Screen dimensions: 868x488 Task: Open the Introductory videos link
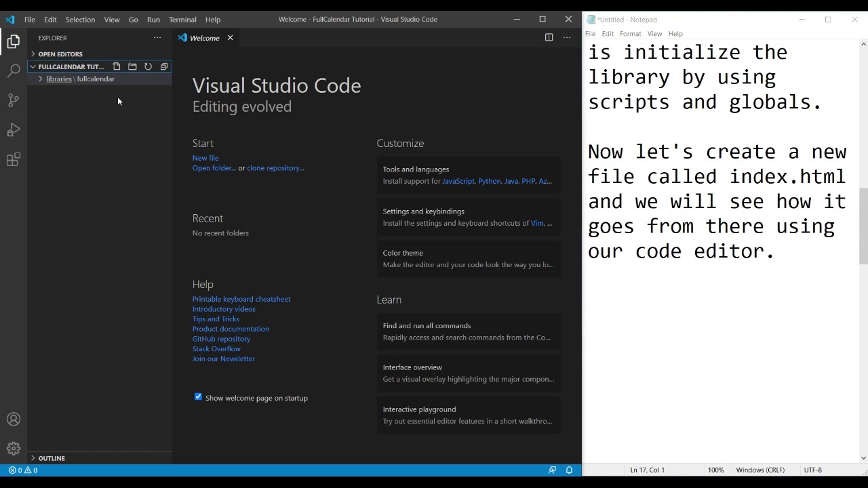pyautogui.click(x=224, y=309)
